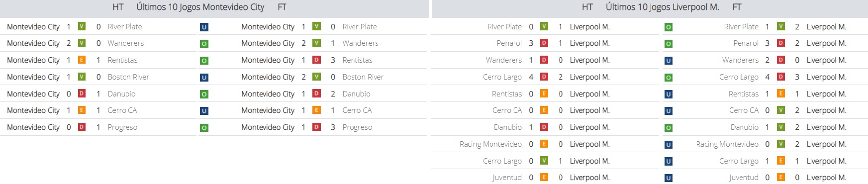
Task: Click the Últimos 10 Jogos Montevideo City title
Action: click(x=200, y=7)
